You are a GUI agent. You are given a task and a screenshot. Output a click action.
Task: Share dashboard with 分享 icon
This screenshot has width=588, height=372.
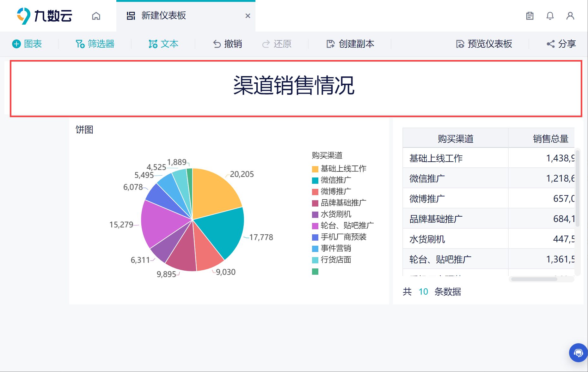[x=561, y=44]
